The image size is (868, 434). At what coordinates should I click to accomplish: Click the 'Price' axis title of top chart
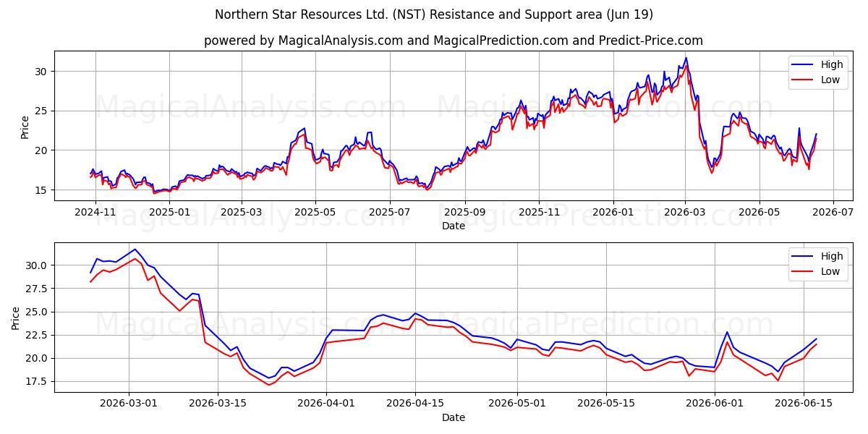coord(25,127)
